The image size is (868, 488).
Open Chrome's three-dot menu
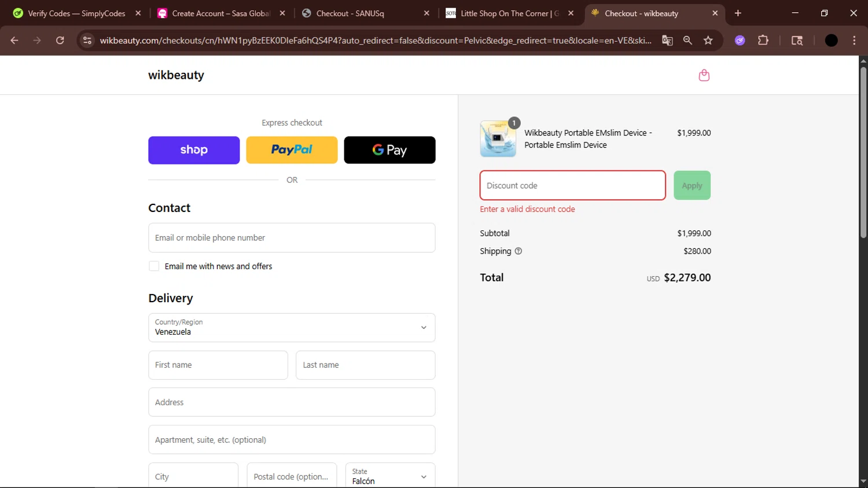click(x=854, y=41)
